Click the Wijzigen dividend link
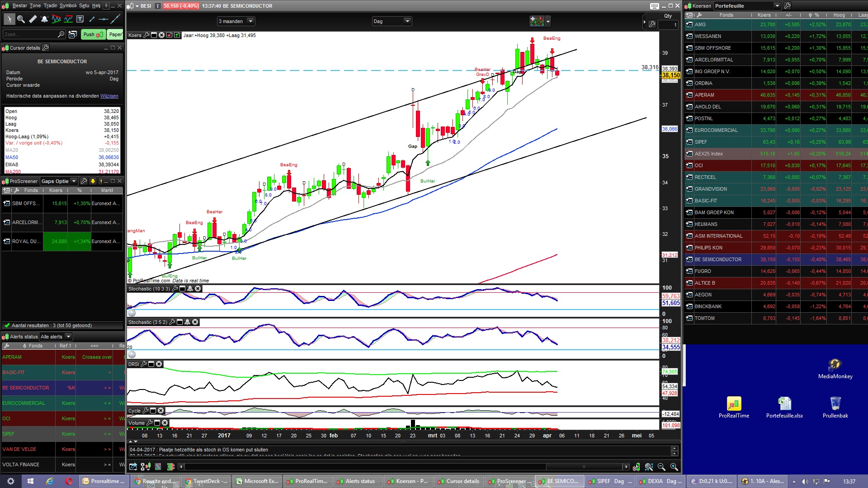The height and width of the screenshot is (488, 868). click(109, 96)
